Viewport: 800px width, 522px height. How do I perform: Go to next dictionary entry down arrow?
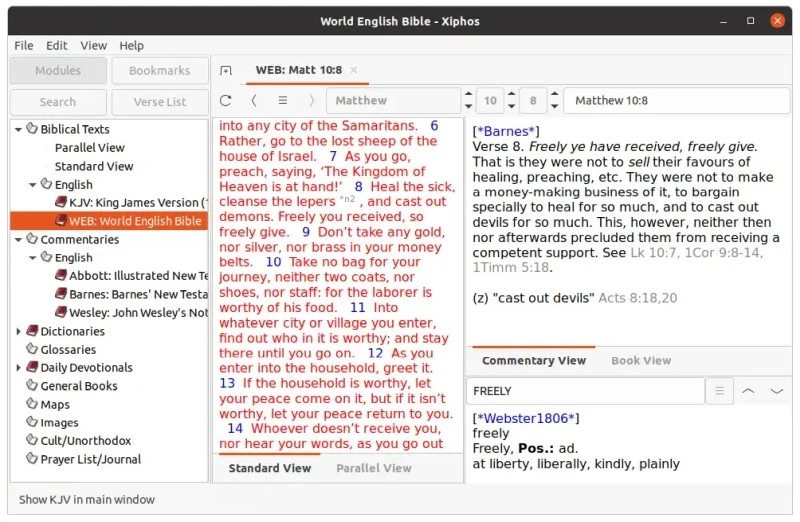click(776, 391)
